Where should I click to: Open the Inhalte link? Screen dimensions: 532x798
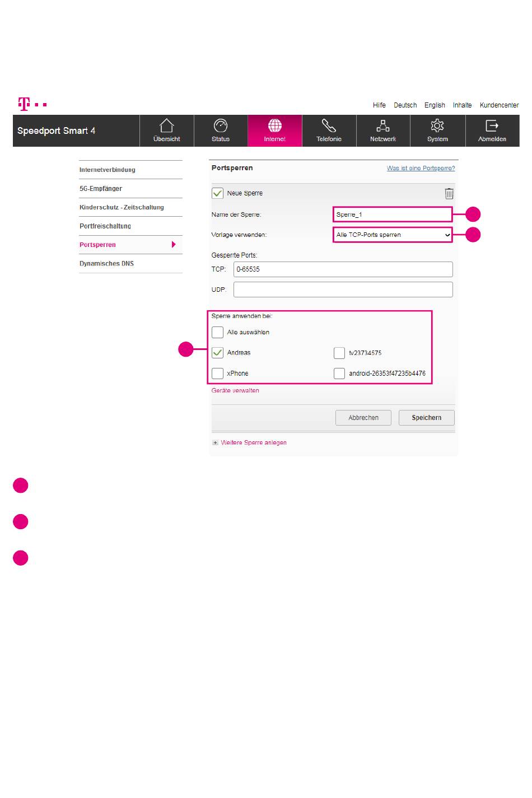click(463, 105)
